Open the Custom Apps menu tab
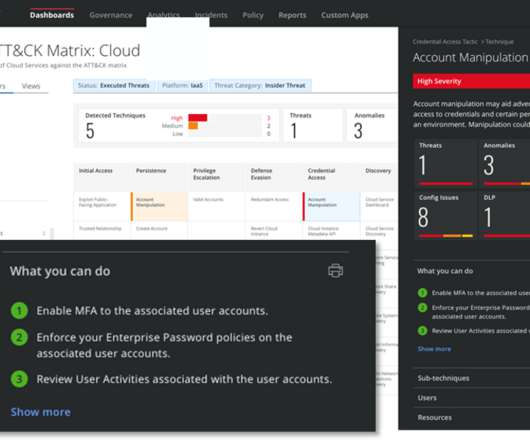Image resolution: width=530 pixels, height=442 pixels. coord(344,15)
